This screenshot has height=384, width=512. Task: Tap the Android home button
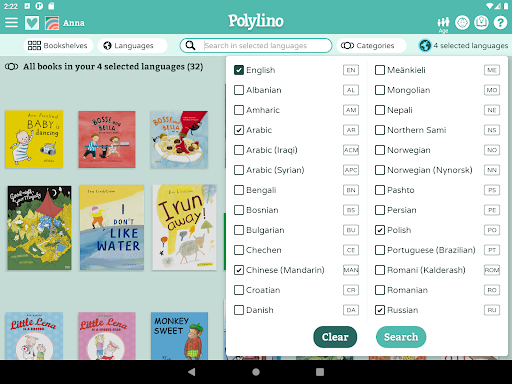tap(256, 372)
